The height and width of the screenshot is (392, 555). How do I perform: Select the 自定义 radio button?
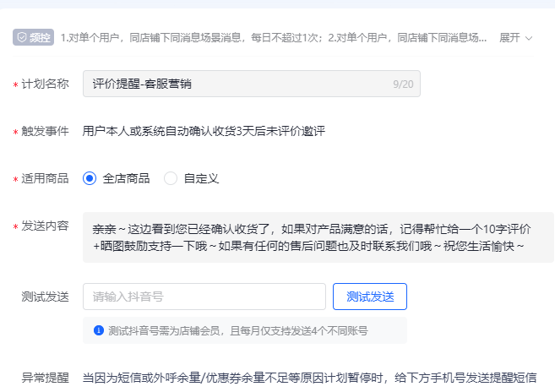[x=171, y=178]
